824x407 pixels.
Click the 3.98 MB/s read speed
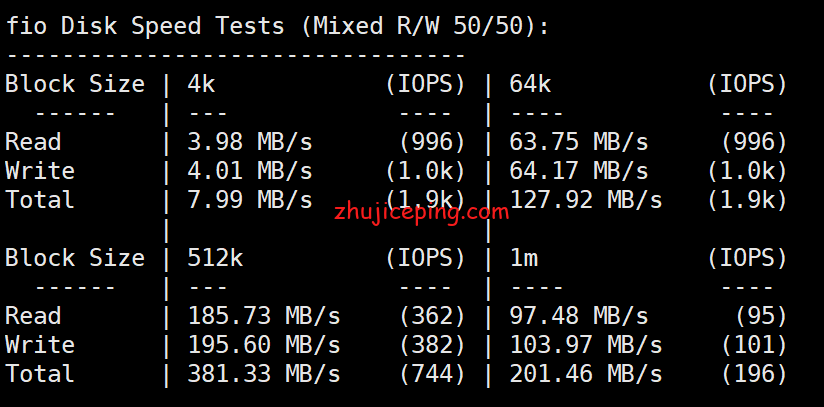point(249,142)
